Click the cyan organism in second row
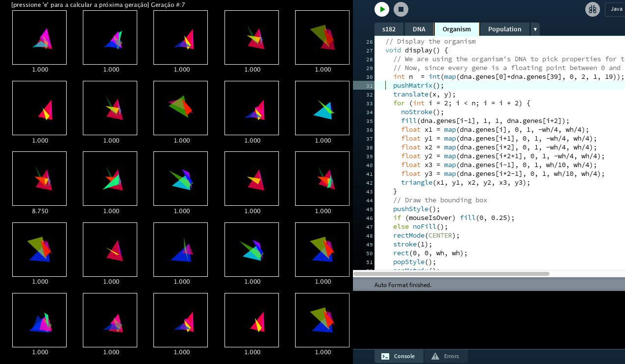625x364 pixels. pyautogui.click(x=322, y=108)
